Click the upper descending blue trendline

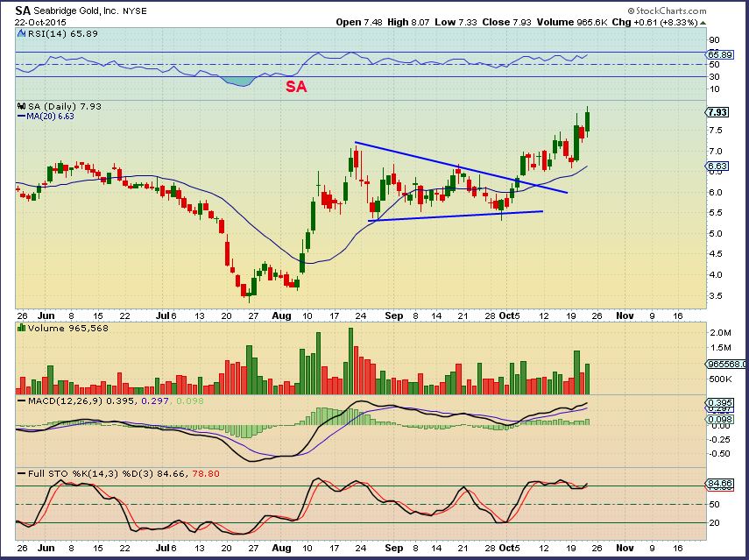click(x=461, y=167)
